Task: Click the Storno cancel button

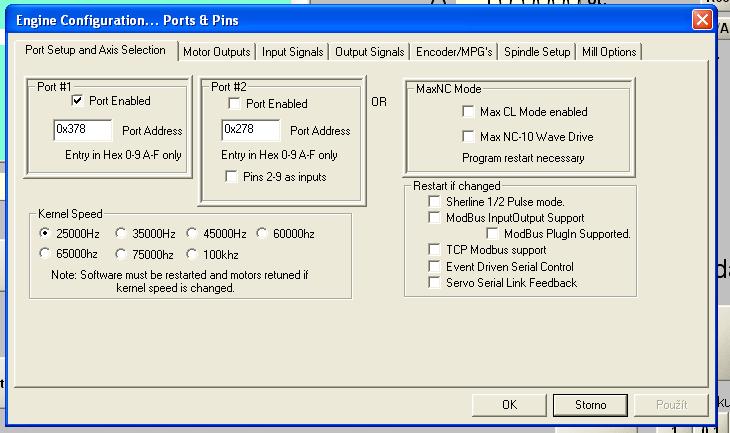Action: [x=590, y=405]
